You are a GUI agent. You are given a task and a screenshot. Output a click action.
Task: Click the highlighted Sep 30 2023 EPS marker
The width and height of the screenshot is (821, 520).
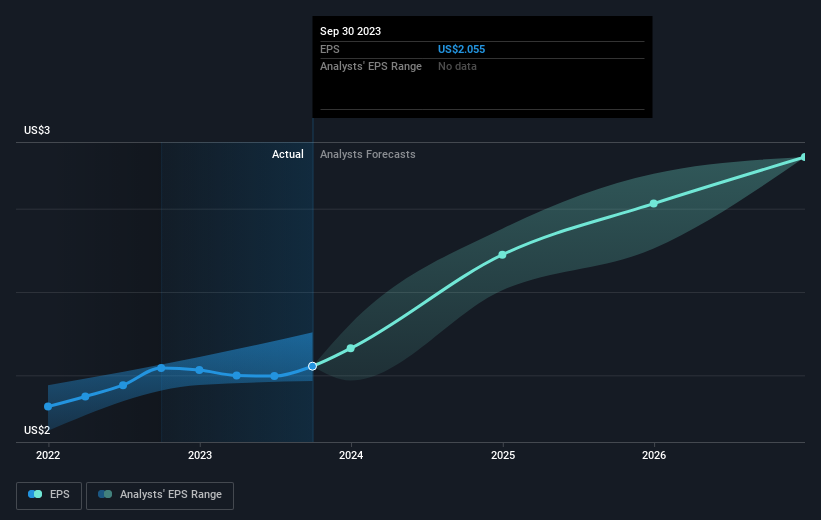point(313,366)
